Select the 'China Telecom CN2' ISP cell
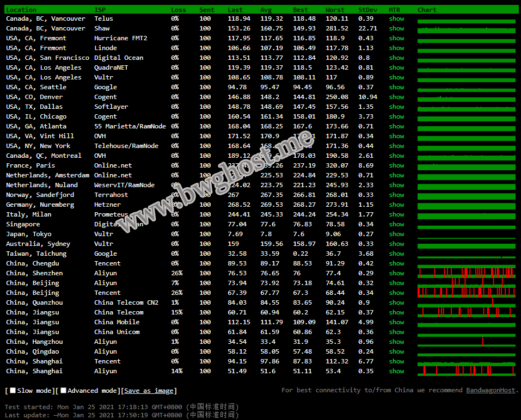Viewport: 521px width, 420px height. [x=126, y=303]
